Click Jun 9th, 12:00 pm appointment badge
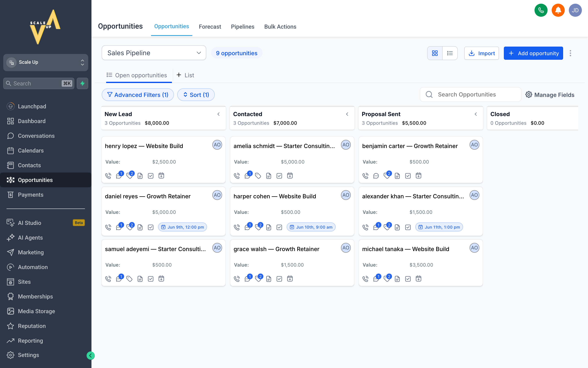This screenshot has height=368, width=588. tap(183, 227)
